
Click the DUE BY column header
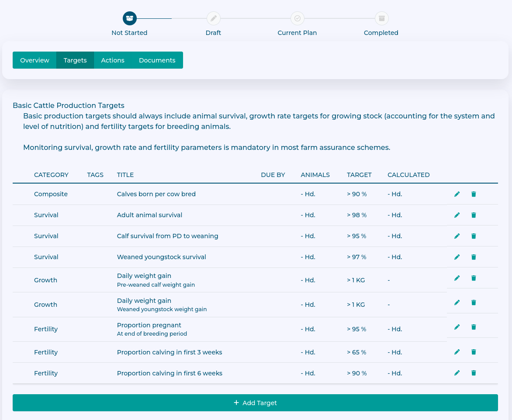[273, 175]
